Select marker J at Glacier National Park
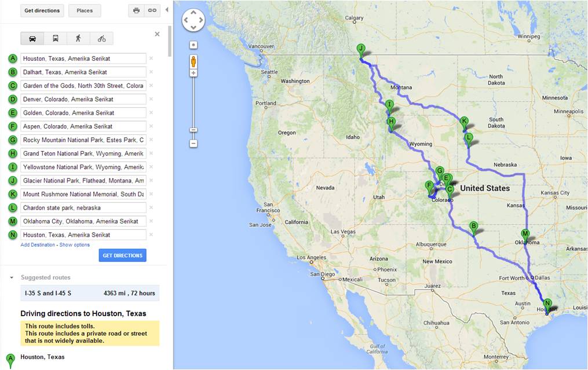Image resolution: width=588 pixels, height=370 pixels. tap(360, 48)
